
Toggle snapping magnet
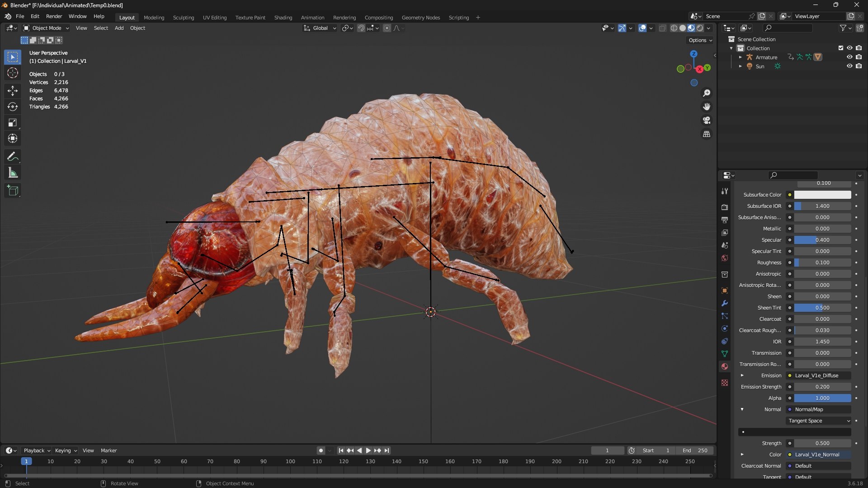[x=361, y=28]
